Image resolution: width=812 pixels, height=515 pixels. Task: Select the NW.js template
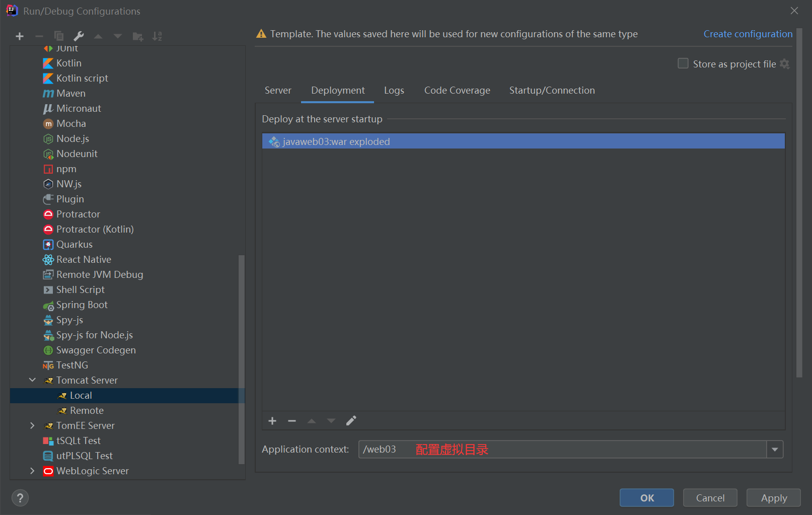pyautogui.click(x=127, y=184)
